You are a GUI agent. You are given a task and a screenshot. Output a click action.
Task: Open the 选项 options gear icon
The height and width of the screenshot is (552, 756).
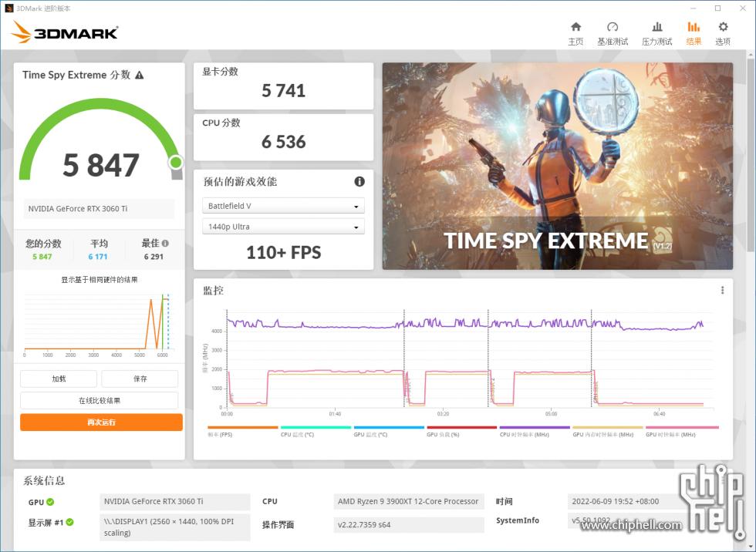tap(723, 27)
